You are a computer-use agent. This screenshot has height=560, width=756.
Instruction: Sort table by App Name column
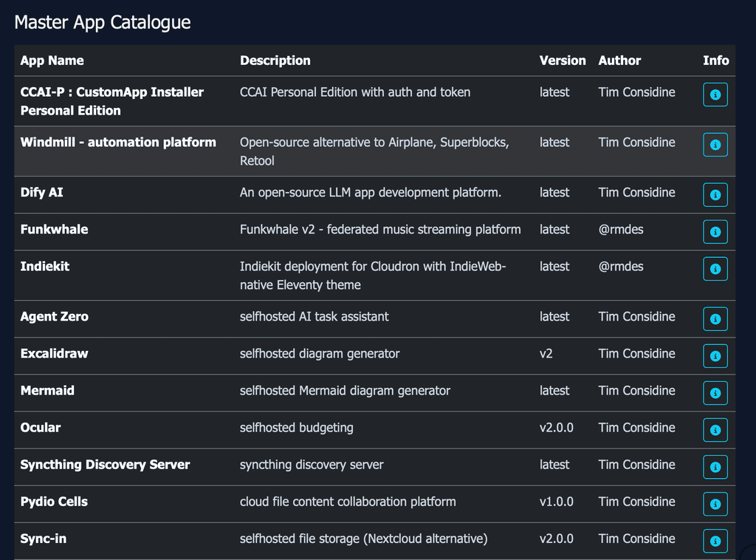[x=52, y=61]
